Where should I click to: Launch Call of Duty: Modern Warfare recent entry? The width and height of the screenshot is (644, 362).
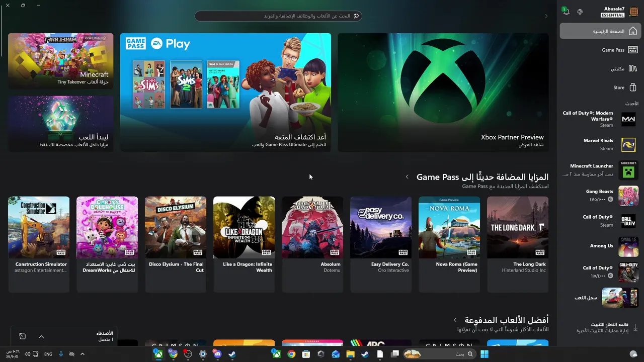(600, 119)
